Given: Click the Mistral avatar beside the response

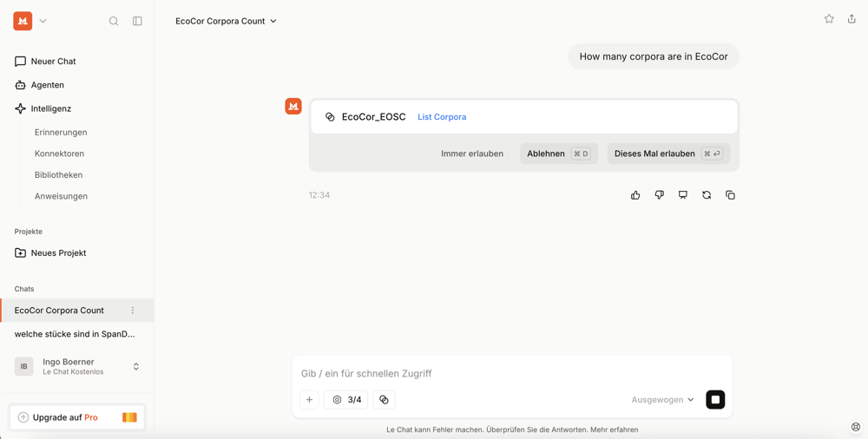Looking at the screenshot, I should pos(293,107).
